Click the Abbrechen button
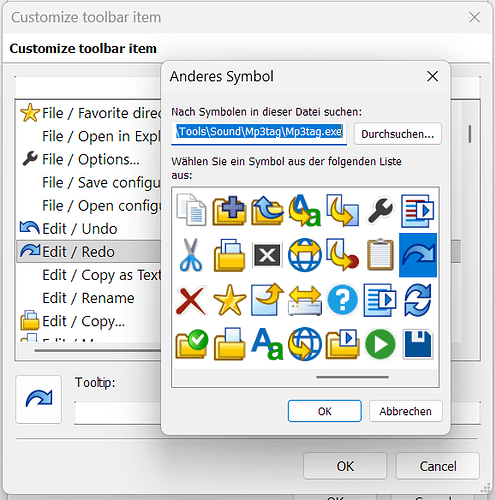Screen dimensions: 495x500 [x=406, y=411]
